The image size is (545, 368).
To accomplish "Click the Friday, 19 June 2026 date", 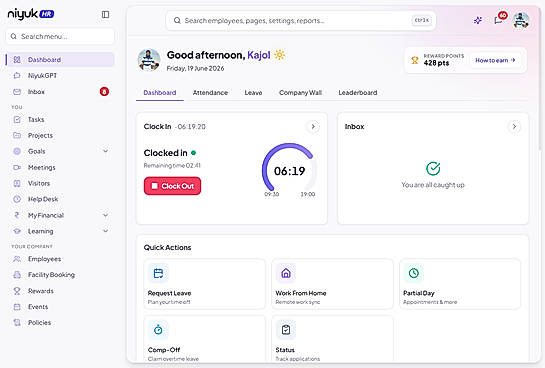I will pyautogui.click(x=195, y=68).
